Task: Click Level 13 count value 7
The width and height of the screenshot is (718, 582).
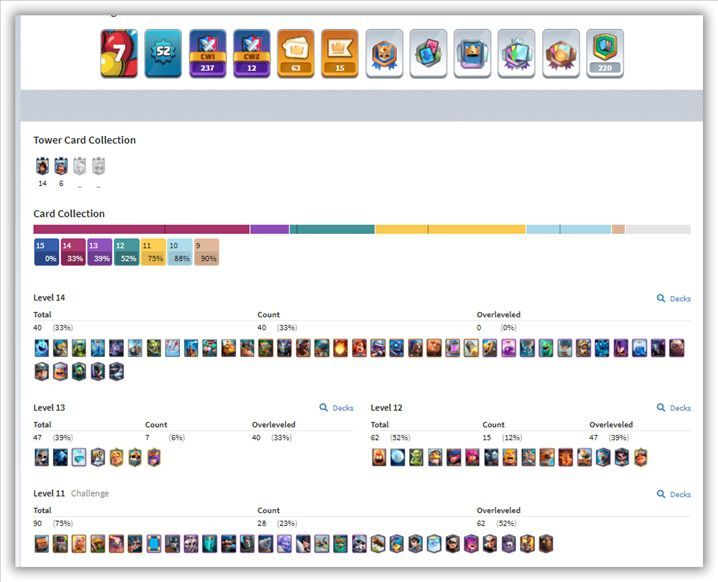Action: tap(147, 437)
